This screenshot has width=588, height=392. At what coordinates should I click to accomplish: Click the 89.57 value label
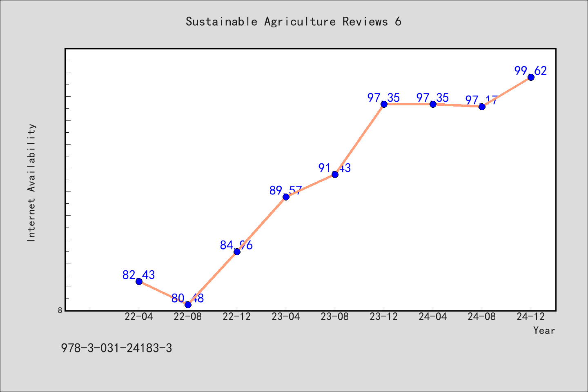tap(286, 190)
